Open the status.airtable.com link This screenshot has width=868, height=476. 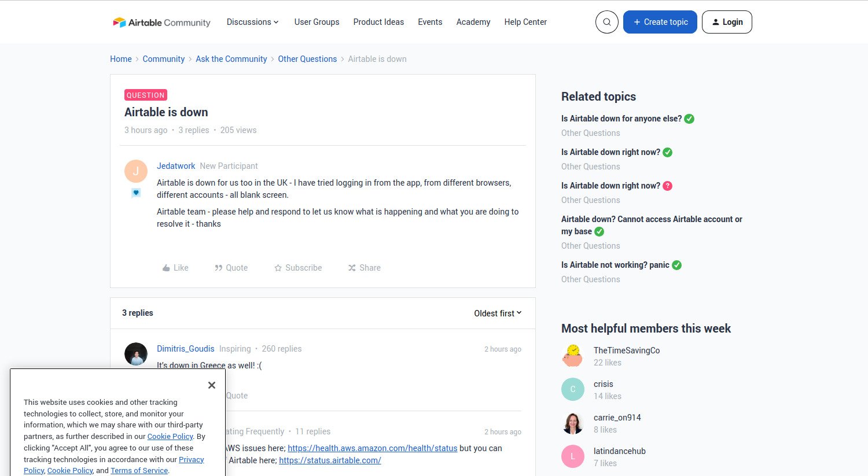pyautogui.click(x=330, y=460)
